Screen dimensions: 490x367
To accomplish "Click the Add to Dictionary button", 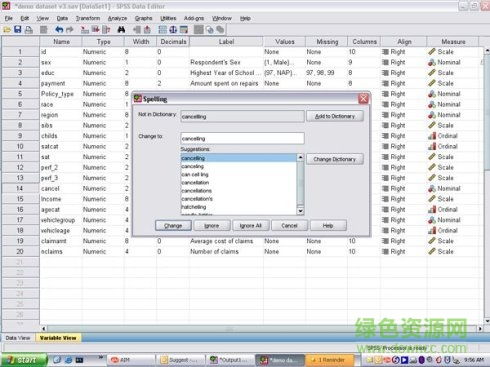I will pos(335,116).
